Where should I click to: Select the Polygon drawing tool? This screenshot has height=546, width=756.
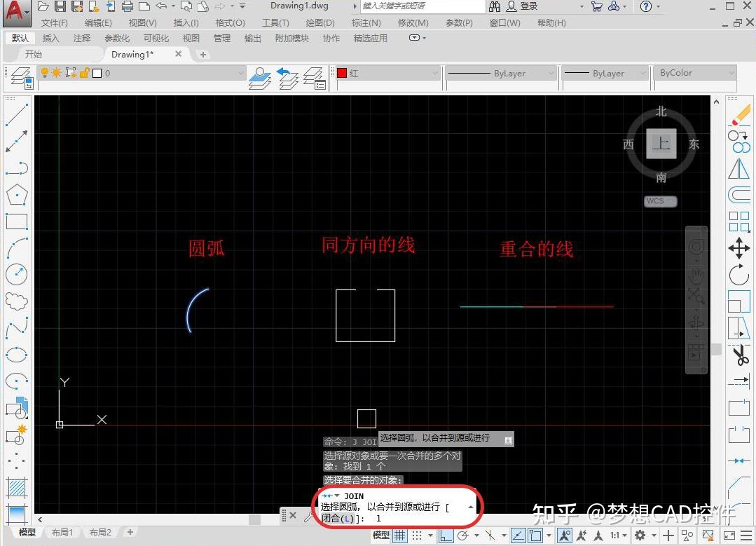pos(16,195)
